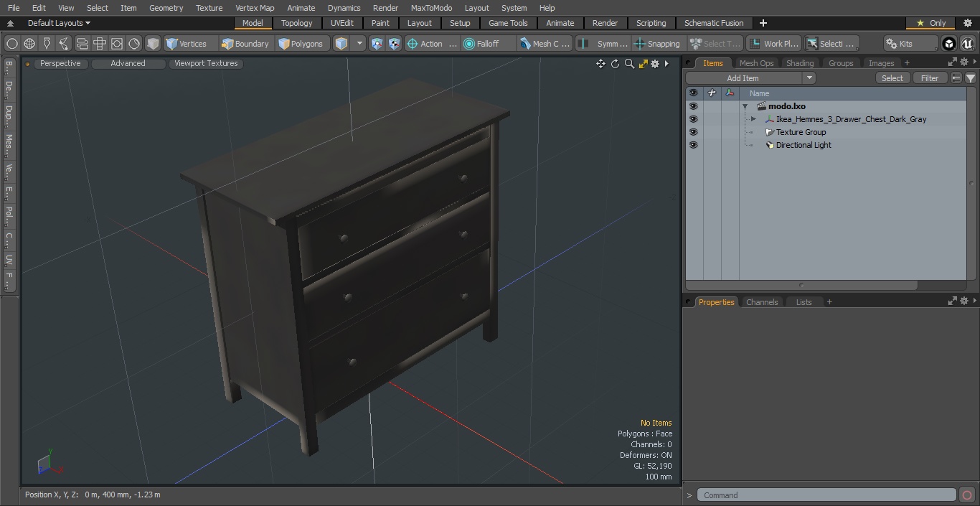Image resolution: width=980 pixels, height=506 pixels.
Task: Click the viewport rotate icon
Action: [615, 64]
